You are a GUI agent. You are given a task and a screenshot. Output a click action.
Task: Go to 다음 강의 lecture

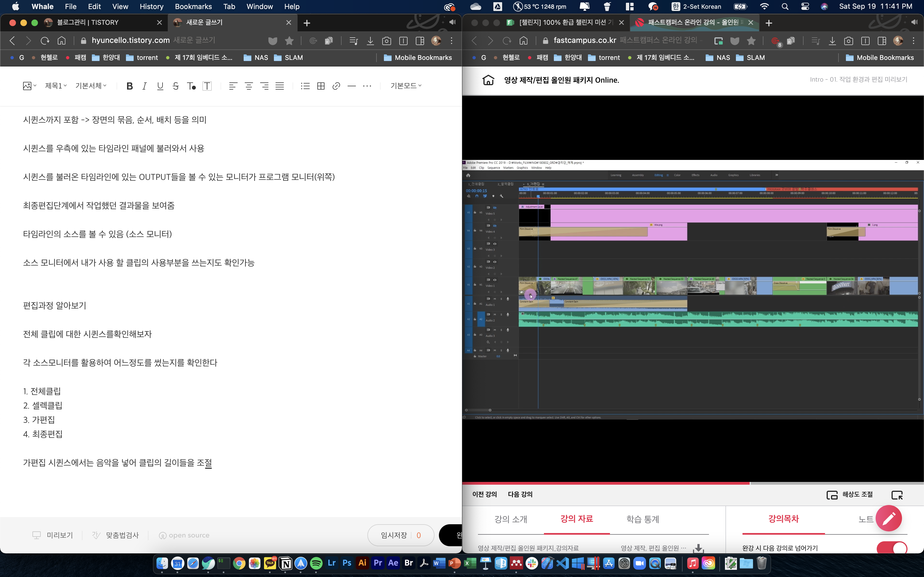tap(520, 494)
